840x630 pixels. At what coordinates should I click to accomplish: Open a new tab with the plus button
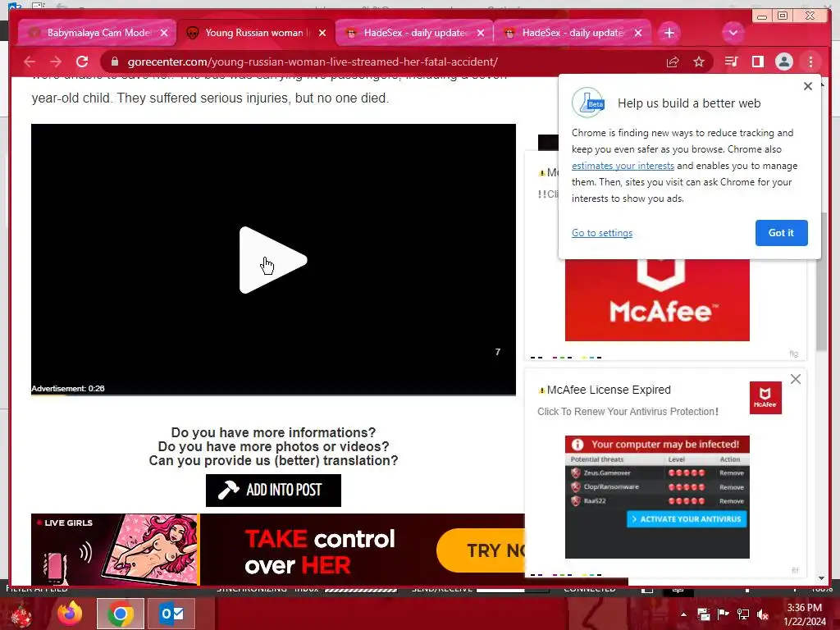[669, 33]
